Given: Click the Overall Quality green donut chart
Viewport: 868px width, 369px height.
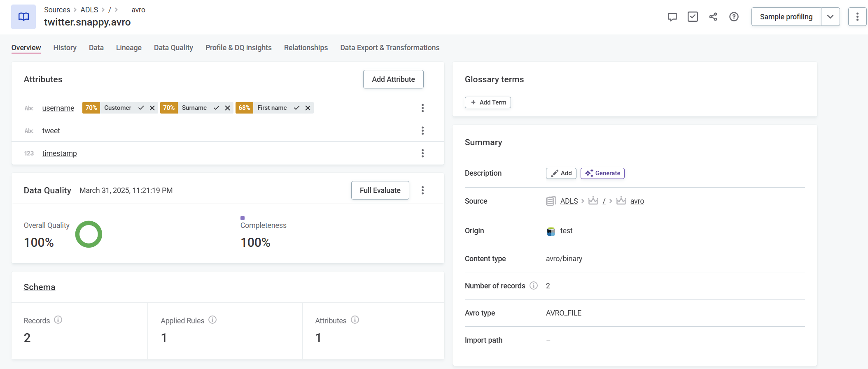Looking at the screenshot, I should pyautogui.click(x=89, y=234).
